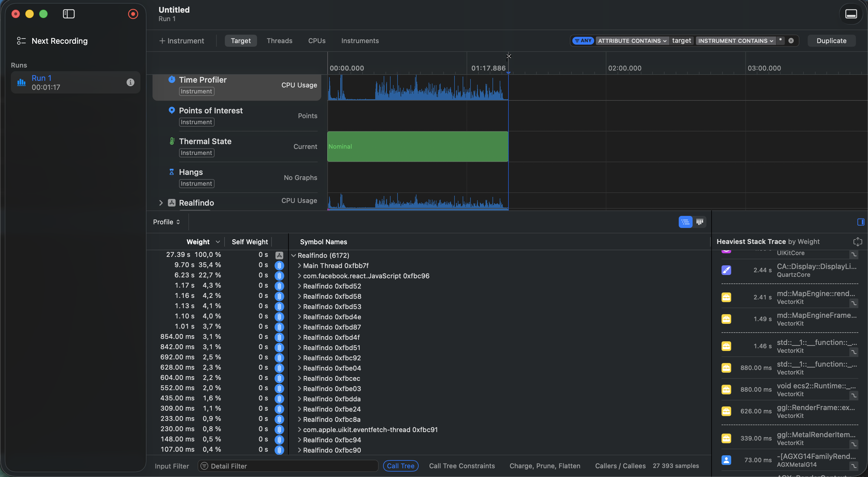The image size is (868, 477).
Task: Click the Hangs hourglass icon
Action: (172, 172)
